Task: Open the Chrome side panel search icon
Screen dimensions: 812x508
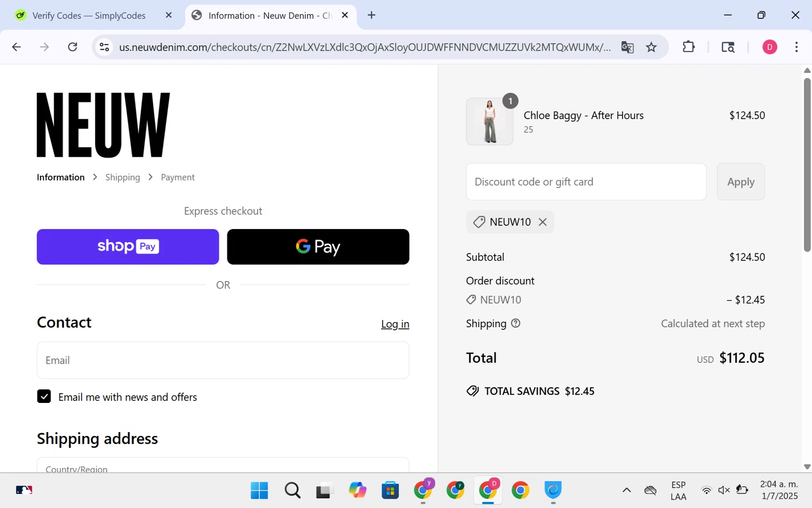Action: [x=728, y=47]
